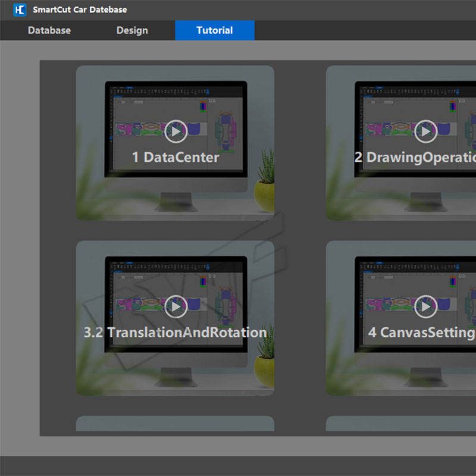Click the SmartCut Car Datebase window title

coord(80,10)
